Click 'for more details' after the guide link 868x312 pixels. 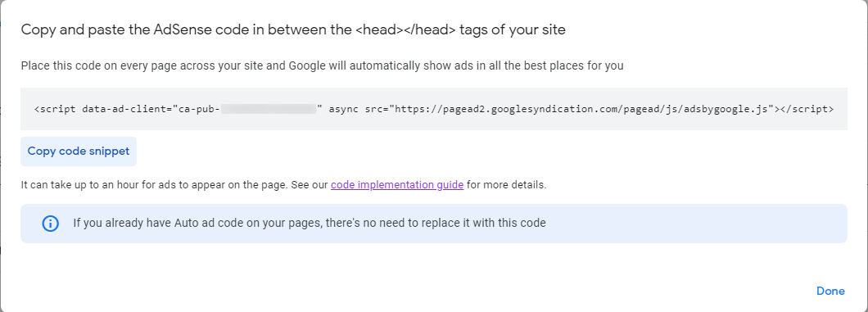point(506,185)
